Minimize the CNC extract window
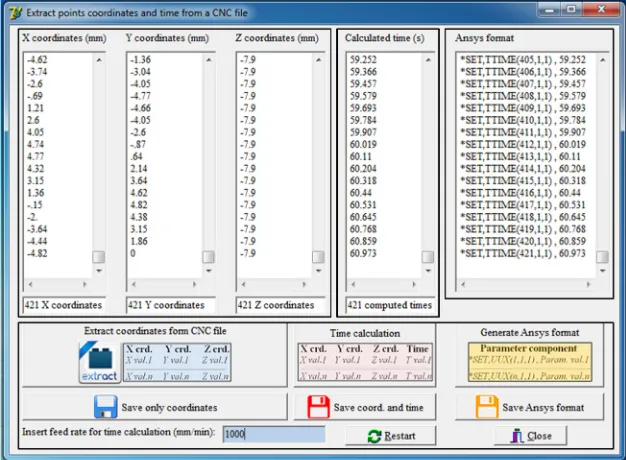The width and height of the screenshot is (626, 460). [550, 10]
